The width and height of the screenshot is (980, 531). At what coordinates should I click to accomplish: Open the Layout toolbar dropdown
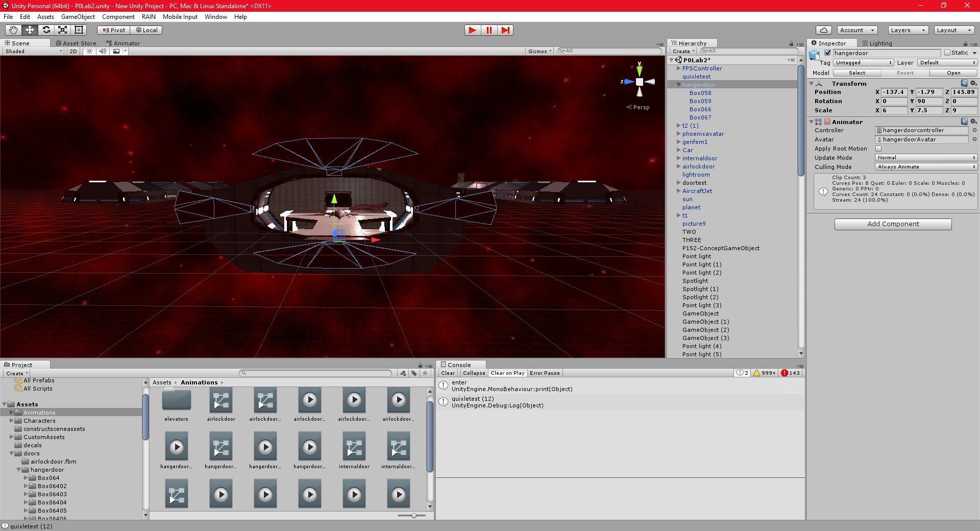[953, 30]
